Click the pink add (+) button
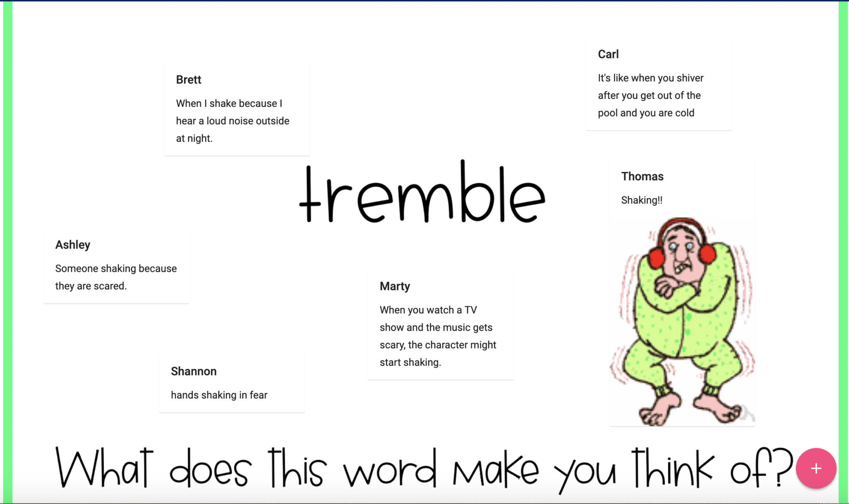The width and height of the screenshot is (849, 504). [816, 468]
